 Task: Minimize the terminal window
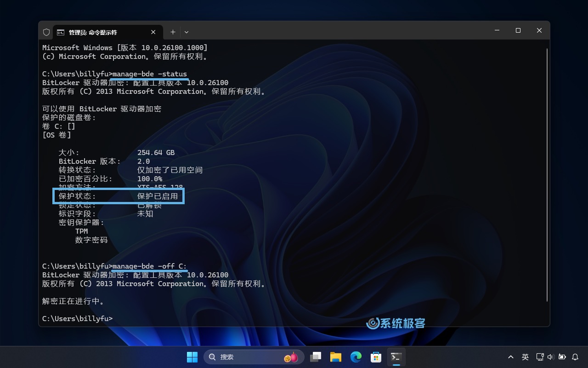[x=497, y=30]
